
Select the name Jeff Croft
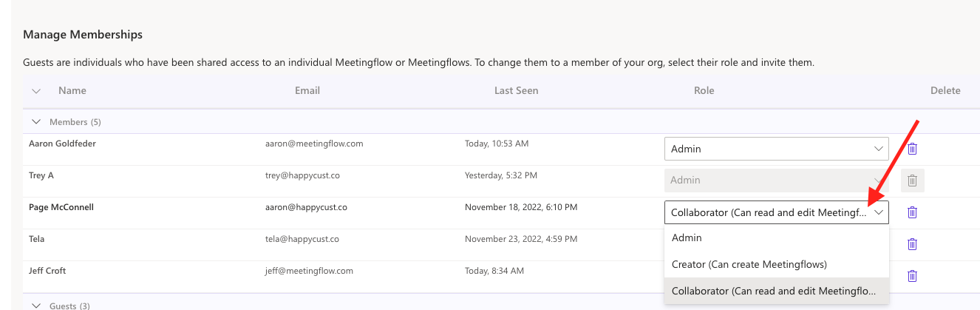tap(47, 271)
